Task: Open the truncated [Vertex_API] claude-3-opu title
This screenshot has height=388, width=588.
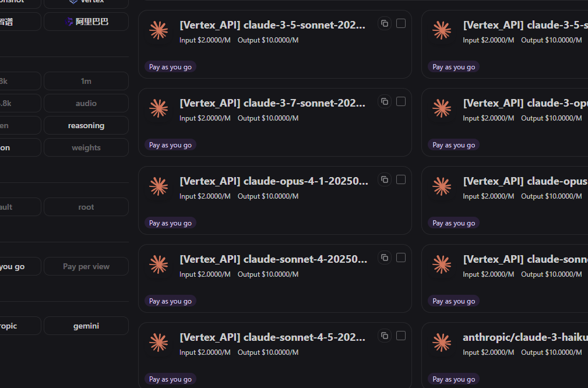Action: point(526,103)
